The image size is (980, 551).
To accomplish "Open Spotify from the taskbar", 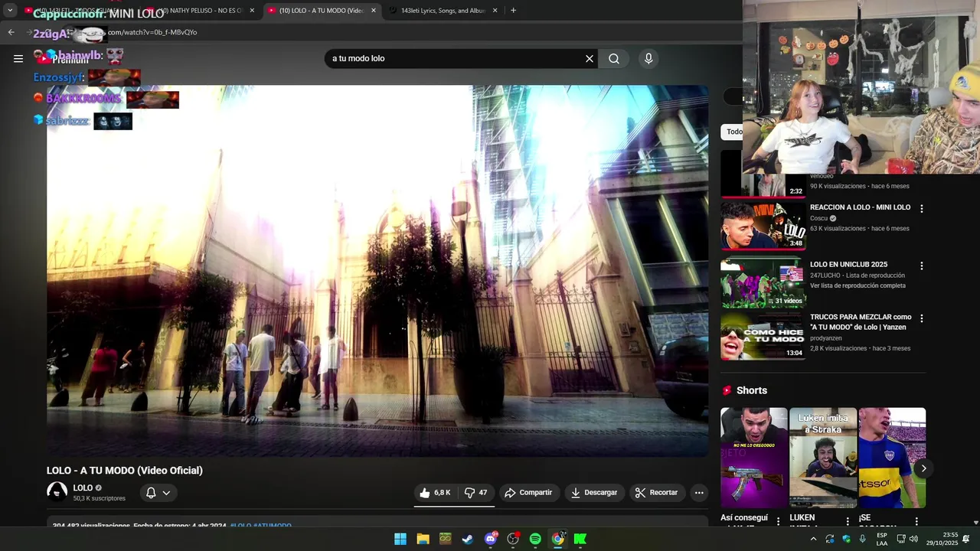I will pos(535,539).
